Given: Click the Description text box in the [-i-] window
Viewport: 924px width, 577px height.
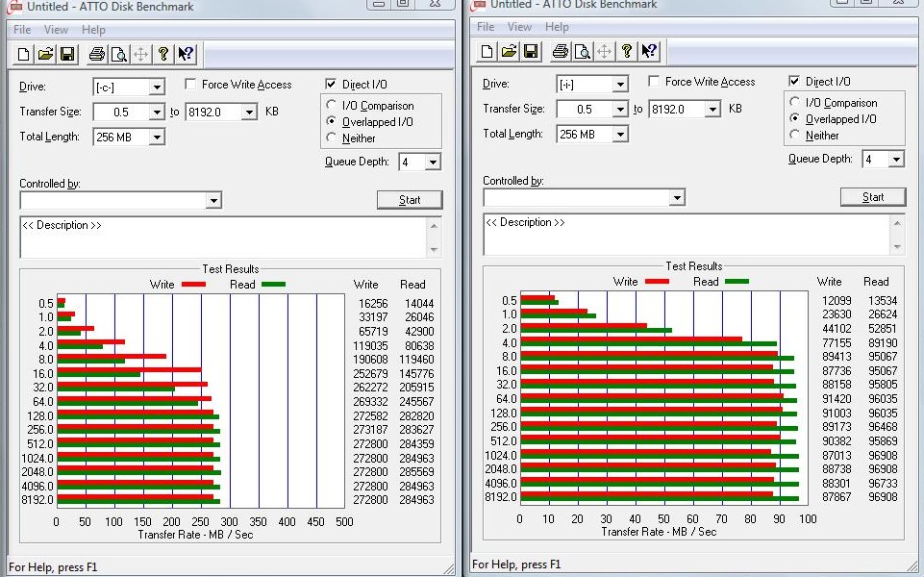Looking at the screenshot, I should click(x=687, y=234).
